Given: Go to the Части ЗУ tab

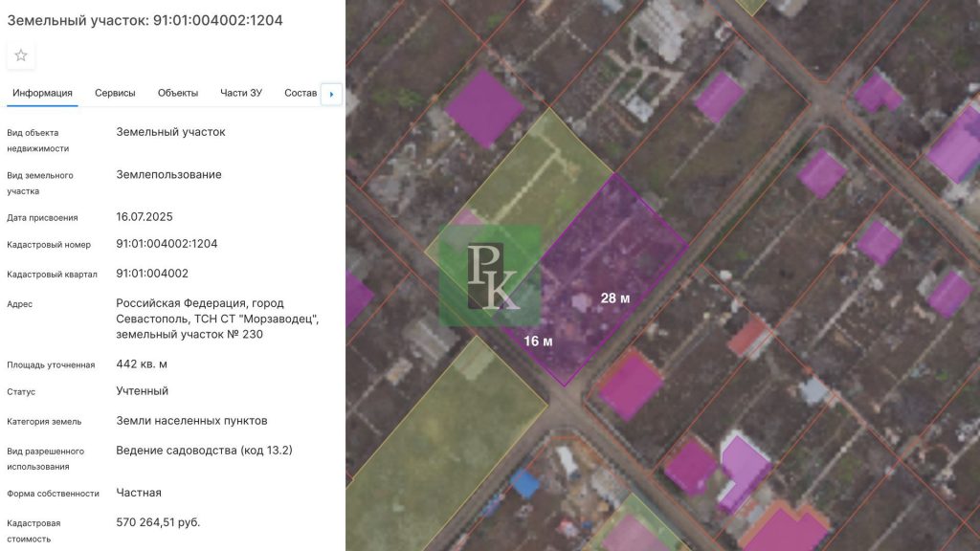Looking at the screenshot, I should coord(241,93).
